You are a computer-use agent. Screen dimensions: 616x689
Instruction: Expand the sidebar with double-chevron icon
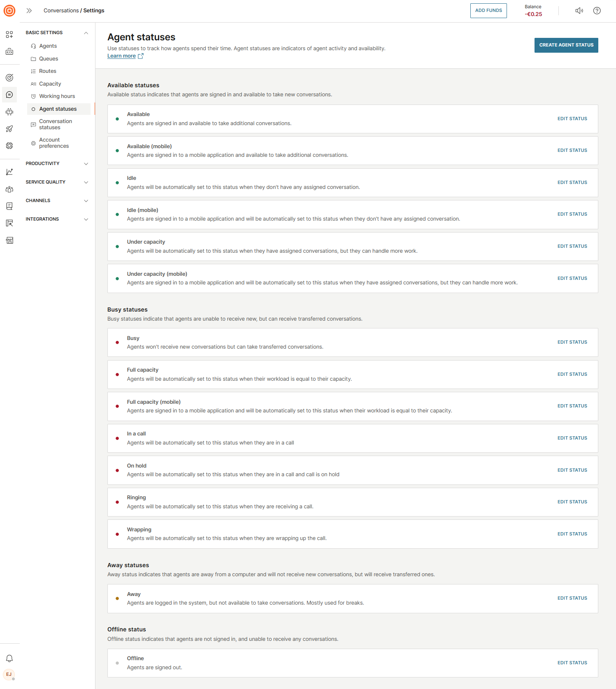(29, 11)
